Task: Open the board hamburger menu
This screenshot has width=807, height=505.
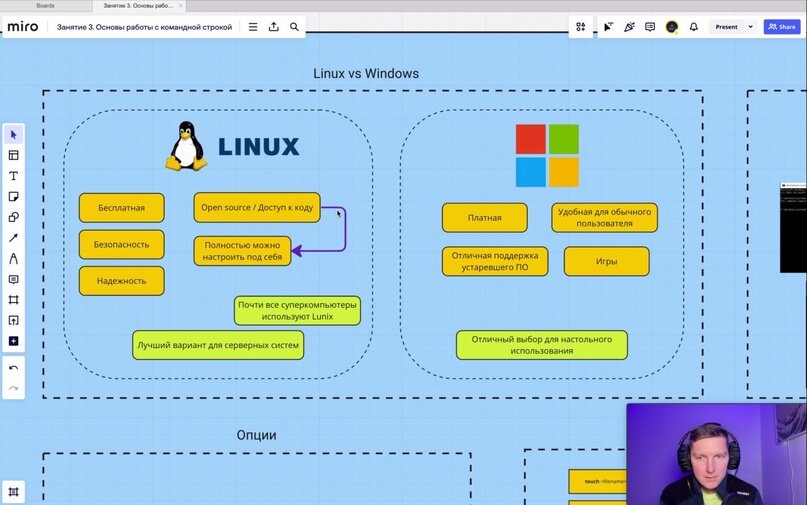Action: click(253, 27)
